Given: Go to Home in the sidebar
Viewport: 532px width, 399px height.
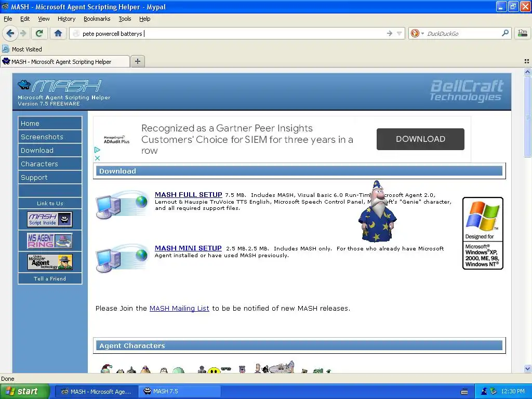Looking at the screenshot, I should coord(50,123).
